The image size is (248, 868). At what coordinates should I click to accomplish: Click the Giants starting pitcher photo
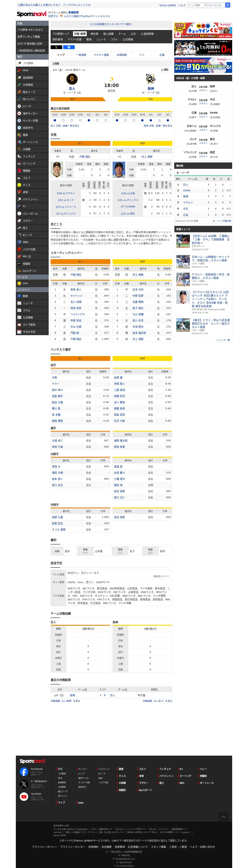pyautogui.click(x=57, y=170)
